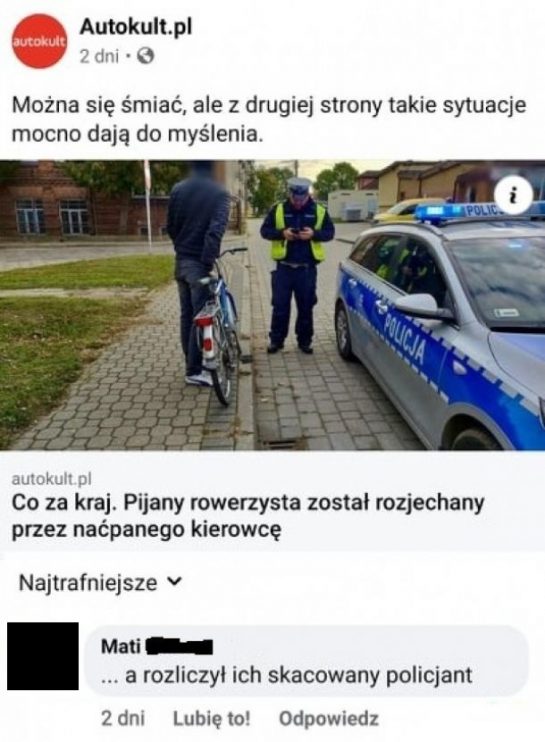Screen dimensions: 545x742
Task: Open the Autokult red profile logo
Action: [x=40, y=41]
